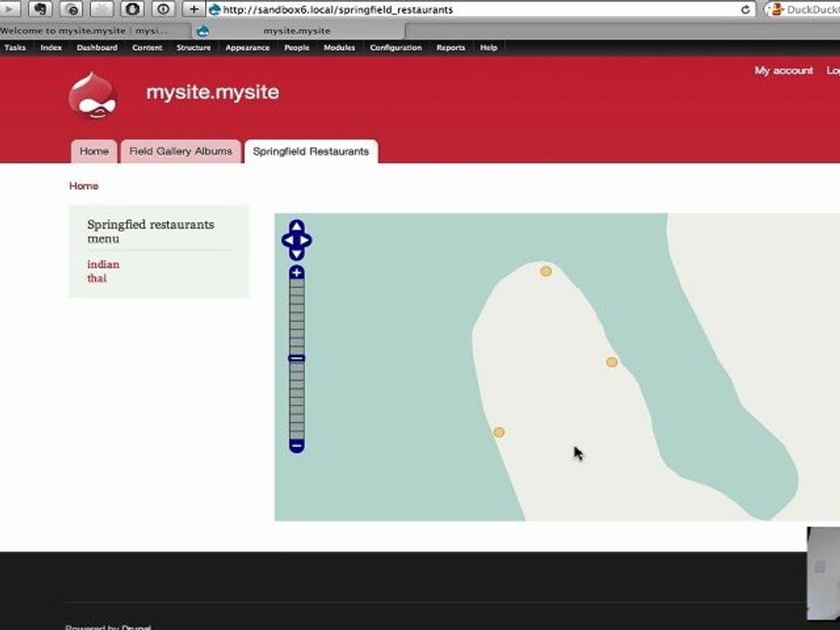Image resolution: width=840 pixels, height=630 pixels.
Task: Open the Field Gallery Albums site tab
Action: [181, 151]
